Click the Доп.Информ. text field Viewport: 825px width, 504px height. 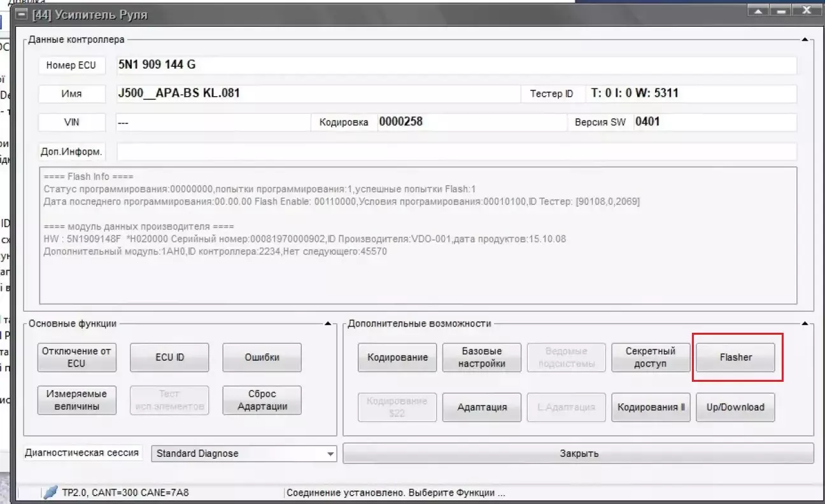point(456,152)
